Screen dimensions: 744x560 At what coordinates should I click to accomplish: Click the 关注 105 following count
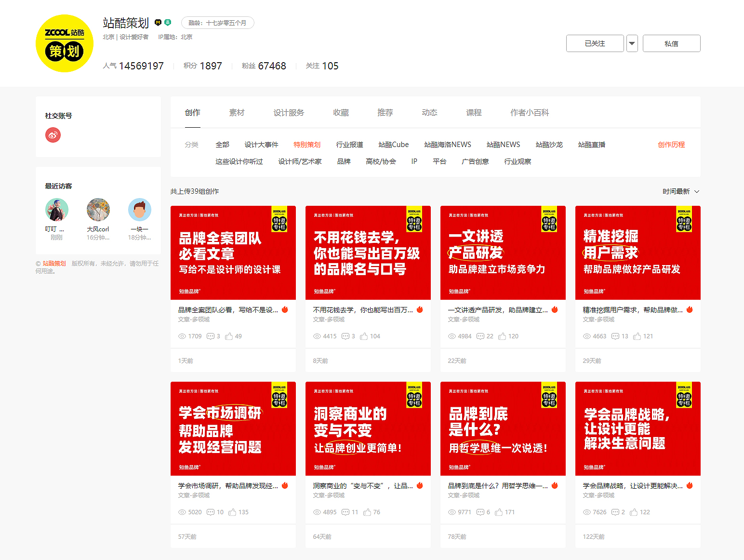pos(322,66)
